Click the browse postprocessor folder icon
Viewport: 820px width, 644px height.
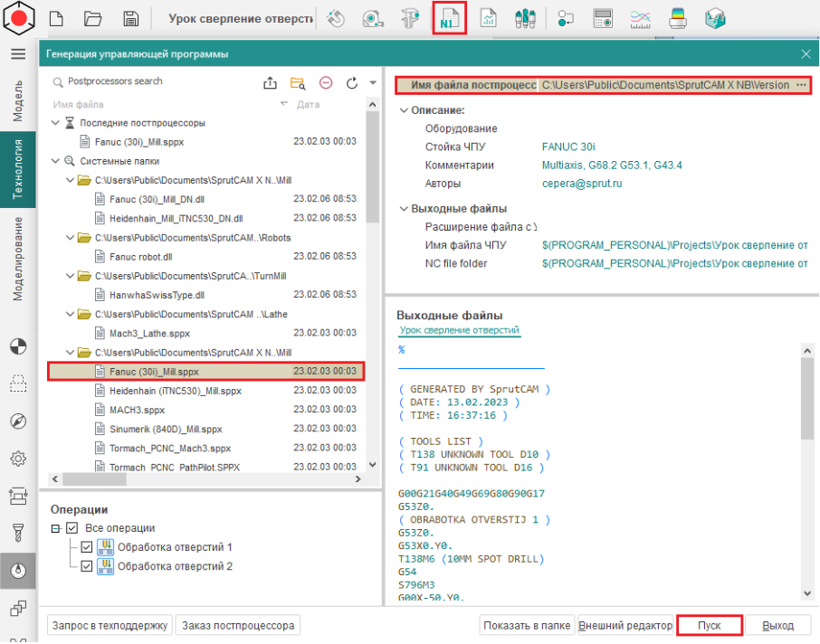point(297,83)
